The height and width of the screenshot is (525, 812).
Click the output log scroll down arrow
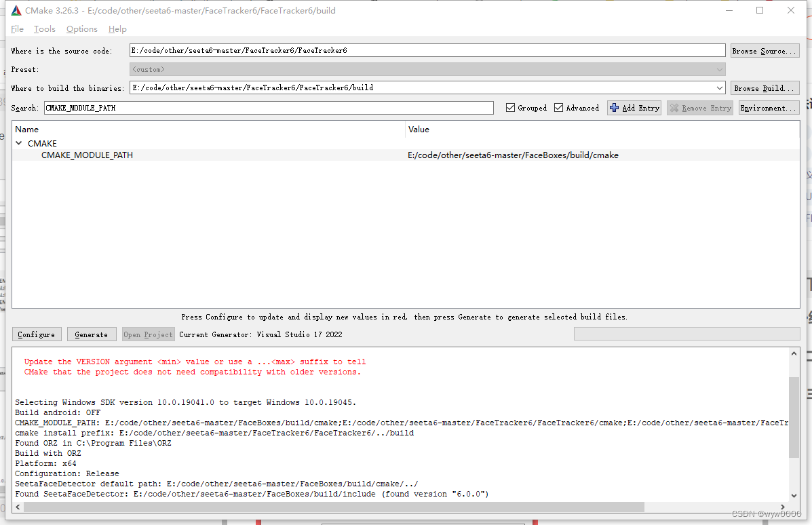pos(794,495)
